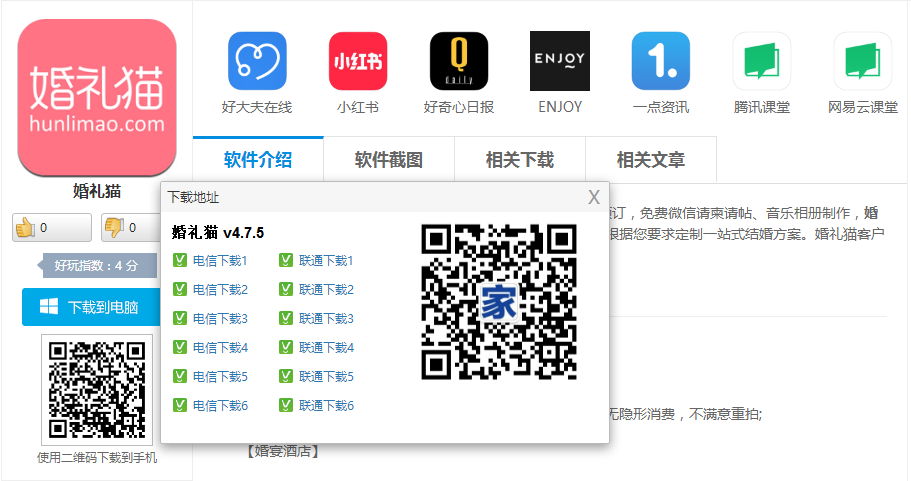Click the 联通下载4 link
Viewport: 911px width, 481px height.
tap(326, 348)
